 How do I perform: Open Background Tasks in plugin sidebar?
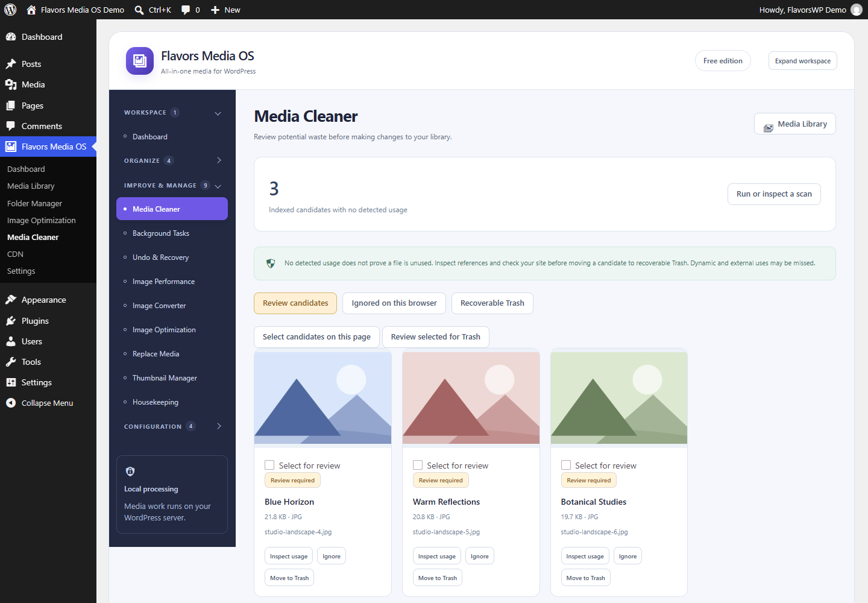point(172,233)
